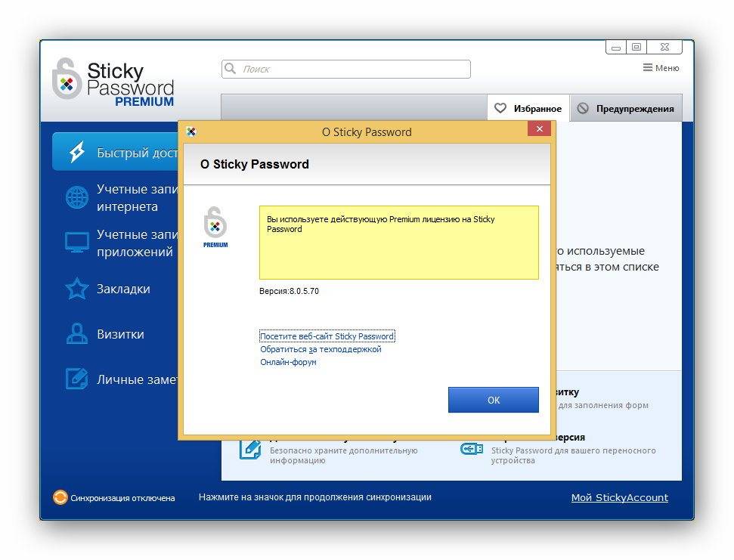Click the star bookmarks icon
The image size is (734, 560).
77,288
